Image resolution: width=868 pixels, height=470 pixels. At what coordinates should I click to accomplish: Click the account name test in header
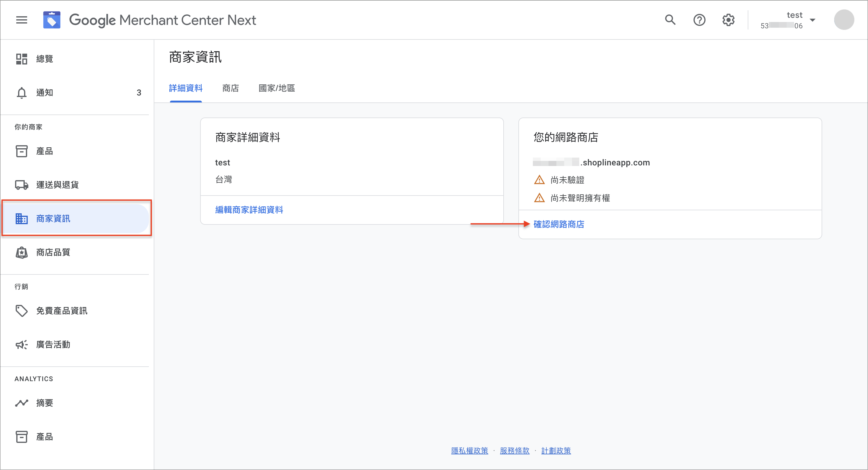click(x=794, y=15)
